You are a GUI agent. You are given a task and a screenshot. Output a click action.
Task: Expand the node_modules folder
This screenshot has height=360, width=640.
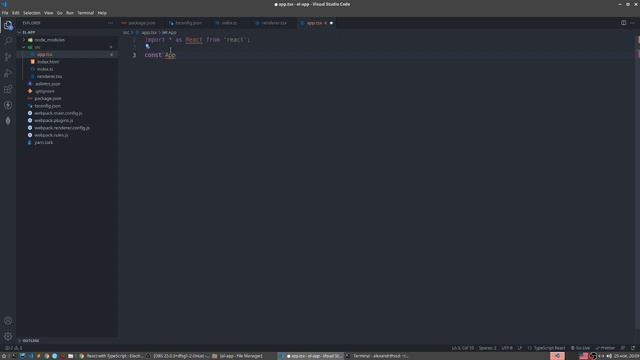coord(67,40)
